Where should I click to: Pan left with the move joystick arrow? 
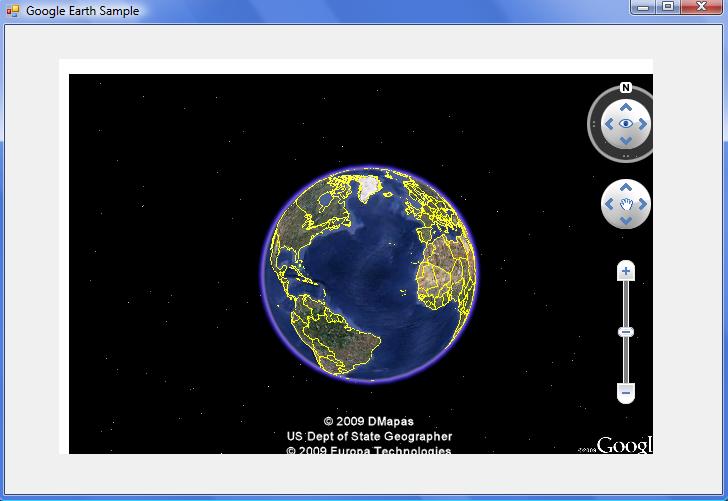coord(609,204)
